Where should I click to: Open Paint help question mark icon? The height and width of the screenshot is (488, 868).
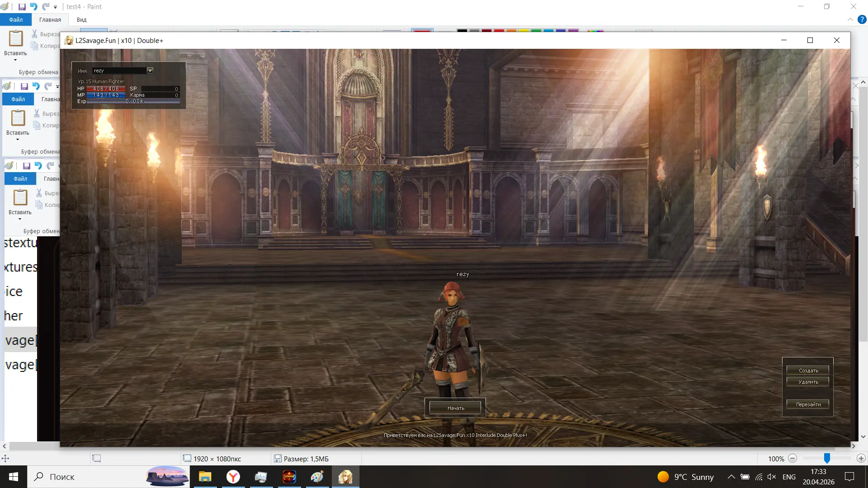[862, 19]
